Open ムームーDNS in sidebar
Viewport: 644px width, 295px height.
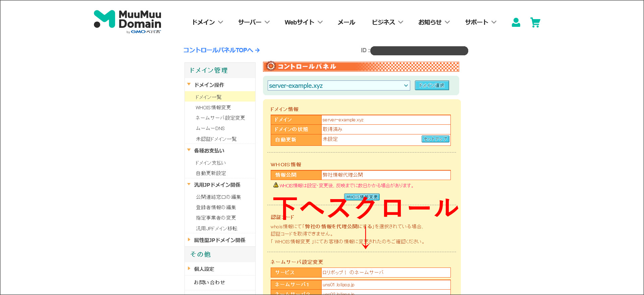point(210,128)
